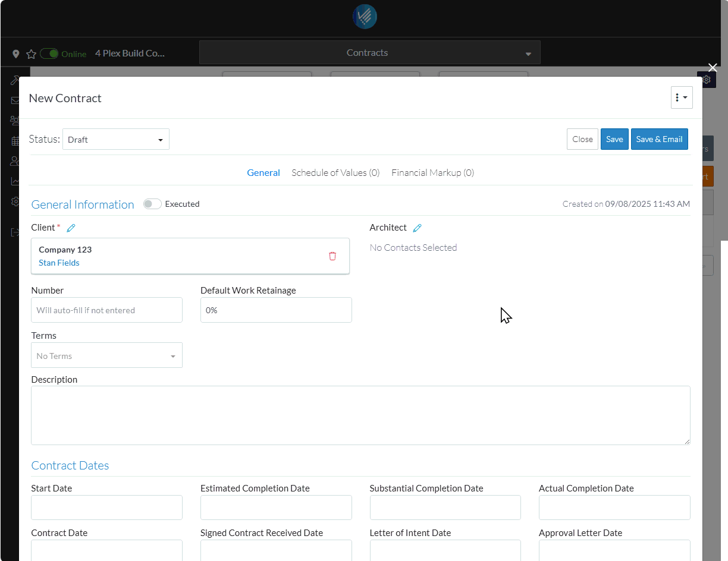The height and width of the screenshot is (561, 728).
Task: Open the three-dot more options menu
Action: tap(681, 97)
